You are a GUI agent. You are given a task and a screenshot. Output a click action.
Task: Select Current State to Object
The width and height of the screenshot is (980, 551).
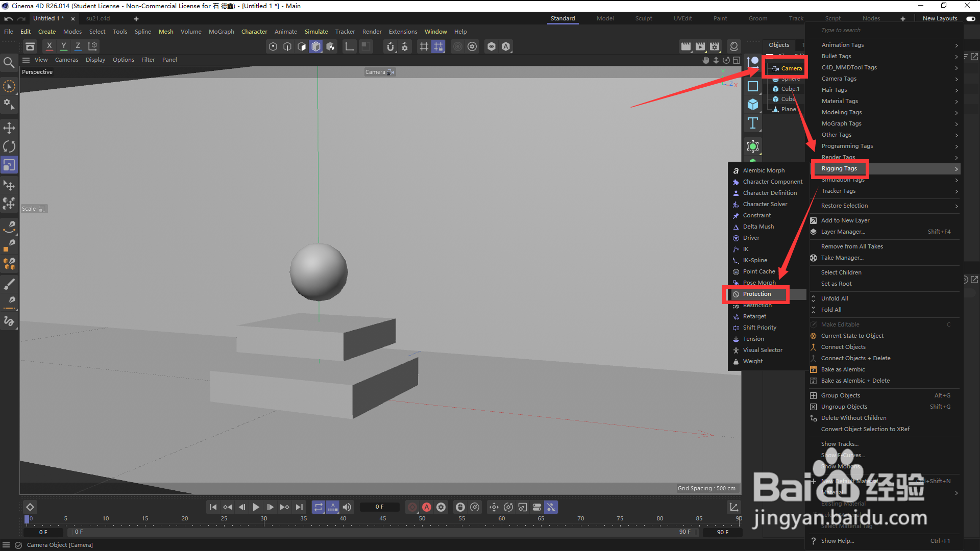pyautogui.click(x=852, y=336)
